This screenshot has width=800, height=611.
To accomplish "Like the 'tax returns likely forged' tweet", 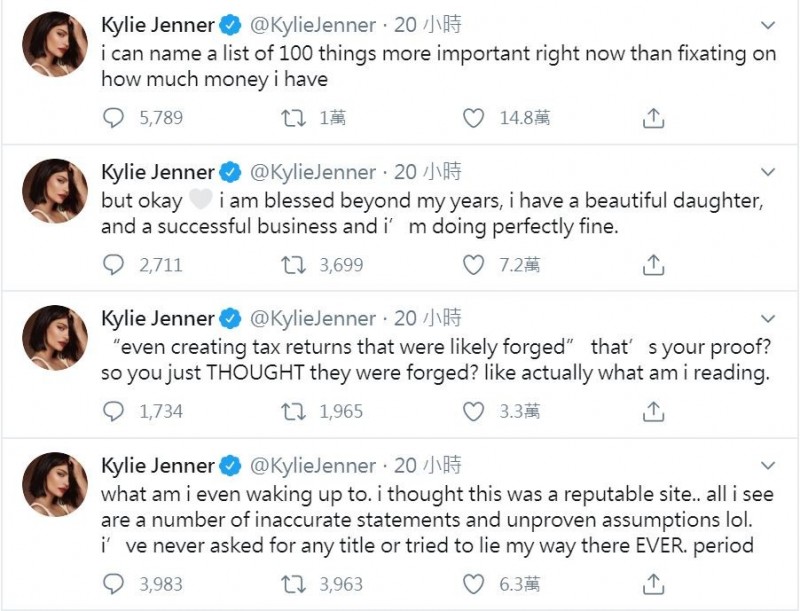I will click(473, 412).
